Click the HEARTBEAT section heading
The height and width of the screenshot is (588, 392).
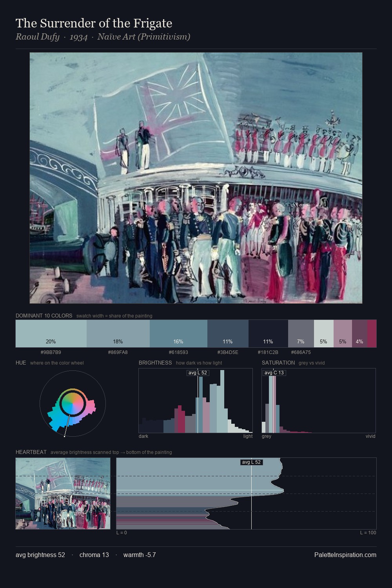[31, 452]
